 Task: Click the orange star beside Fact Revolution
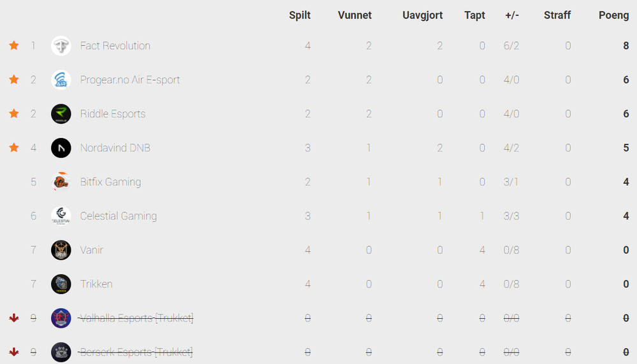pos(14,45)
